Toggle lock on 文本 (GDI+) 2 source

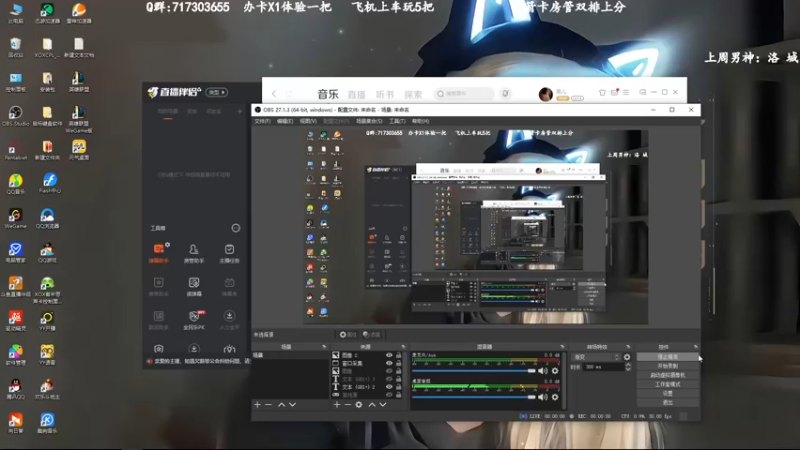coord(399,387)
